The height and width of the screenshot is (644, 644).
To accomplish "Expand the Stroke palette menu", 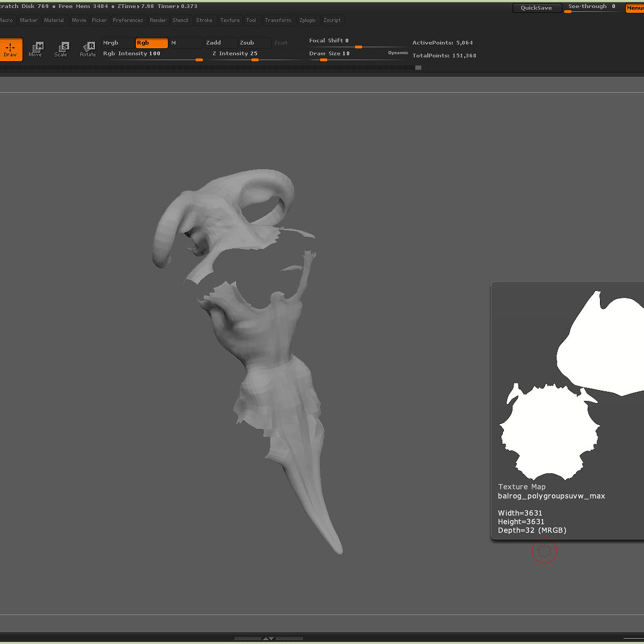I will (x=204, y=20).
